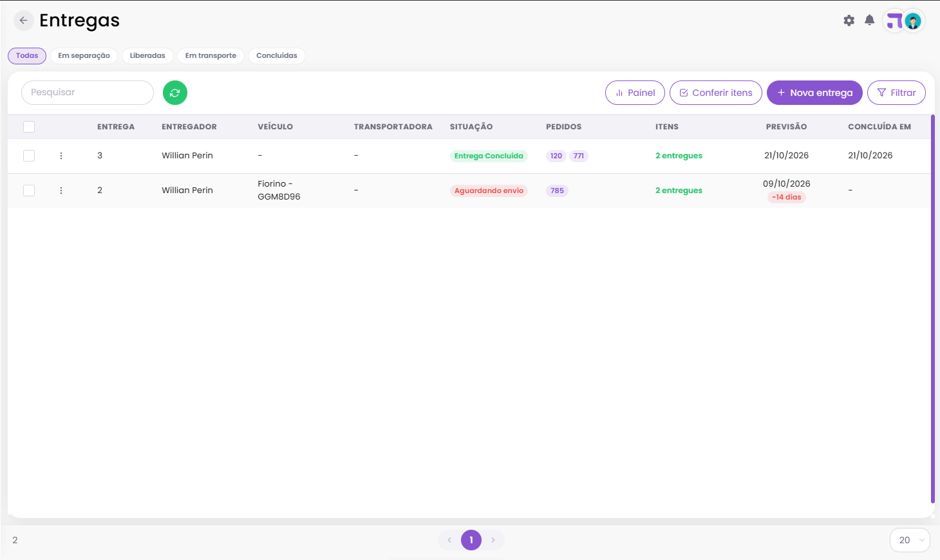Viewport: 940px width, 560px height.
Task: Click the PREVISÃO column header
Action: point(786,127)
